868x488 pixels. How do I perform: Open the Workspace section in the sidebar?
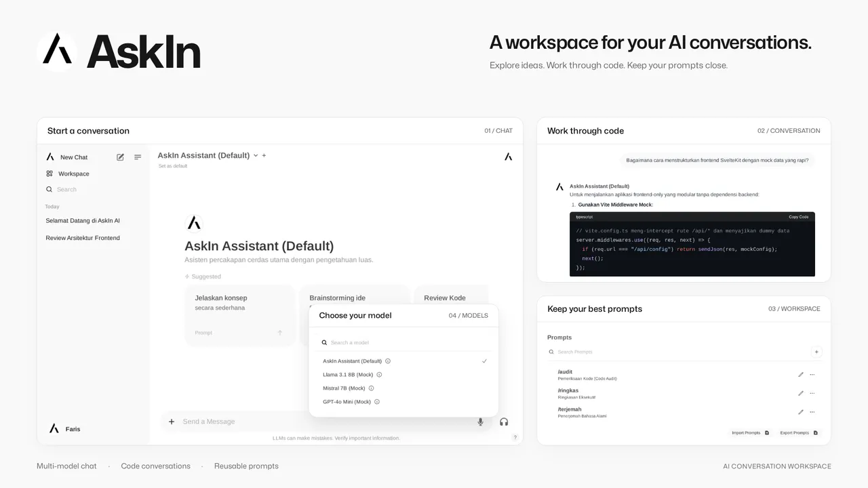click(x=68, y=174)
